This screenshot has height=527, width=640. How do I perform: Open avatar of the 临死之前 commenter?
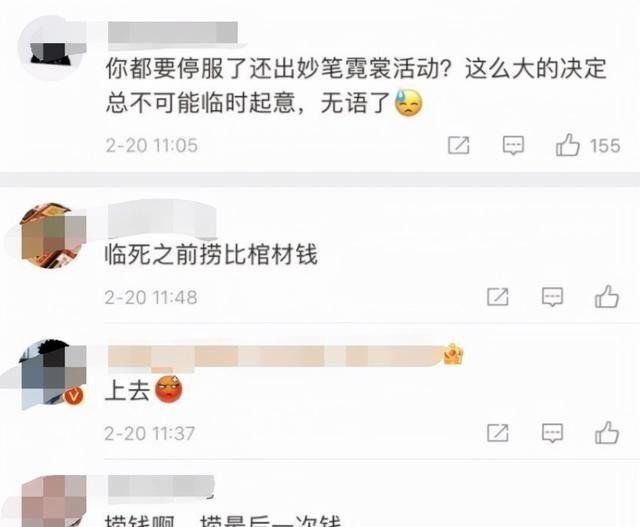[52, 236]
